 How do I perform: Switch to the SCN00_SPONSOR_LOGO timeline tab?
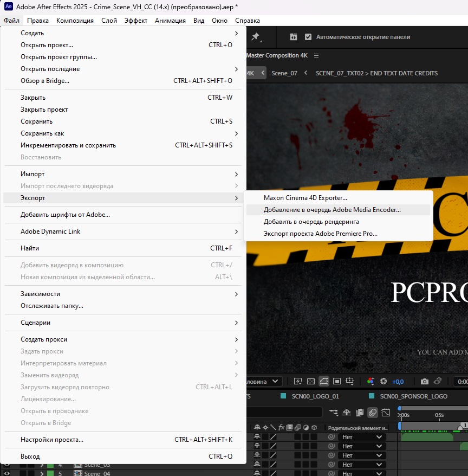pyautogui.click(x=413, y=396)
